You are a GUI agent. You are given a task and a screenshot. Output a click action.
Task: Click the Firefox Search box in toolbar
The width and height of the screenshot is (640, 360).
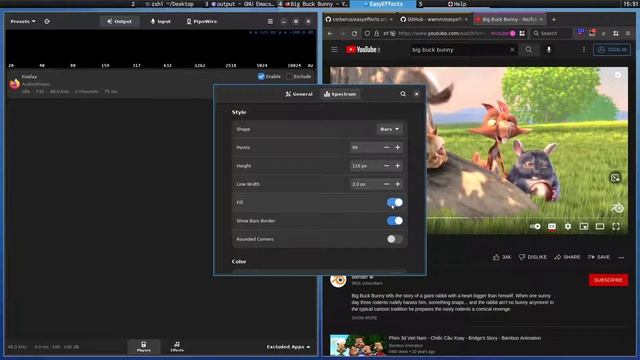[x=551, y=33]
